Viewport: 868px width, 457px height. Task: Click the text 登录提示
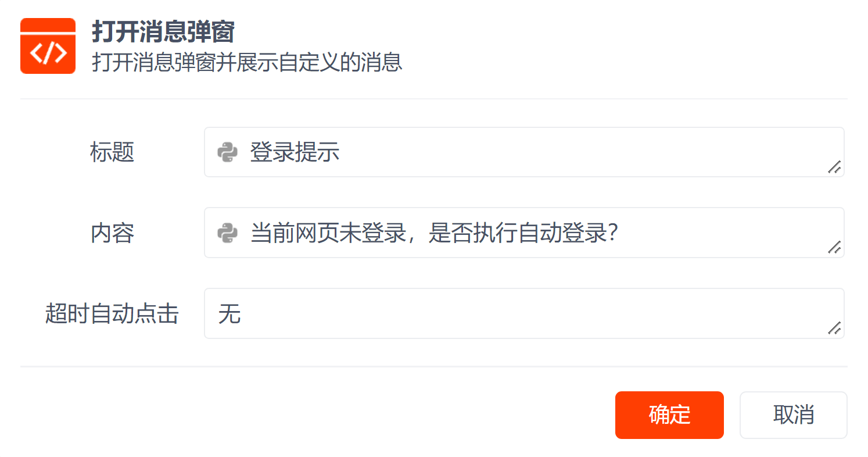[x=295, y=152]
